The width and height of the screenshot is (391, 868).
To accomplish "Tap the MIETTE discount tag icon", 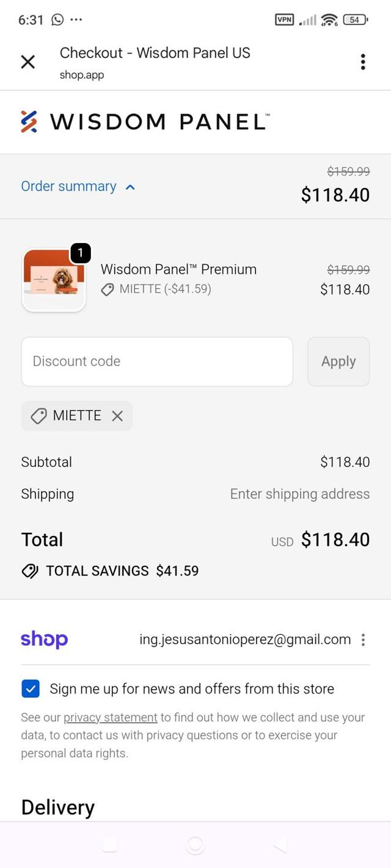I will point(38,416).
